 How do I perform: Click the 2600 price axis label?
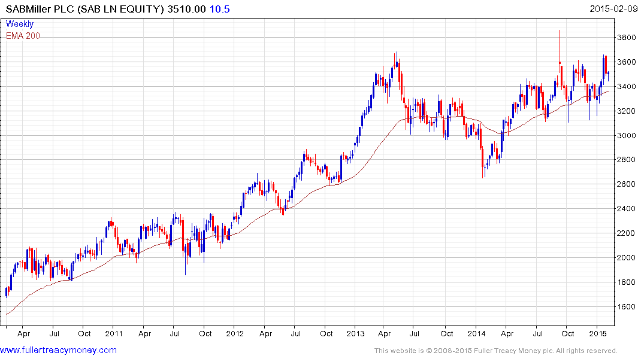point(627,184)
